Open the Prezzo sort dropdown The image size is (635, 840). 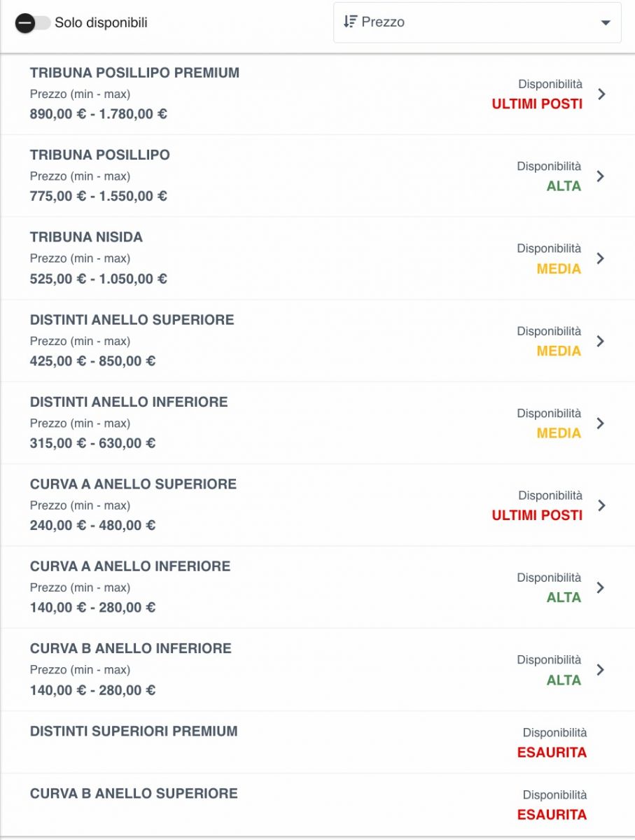(x=477, y=22)
